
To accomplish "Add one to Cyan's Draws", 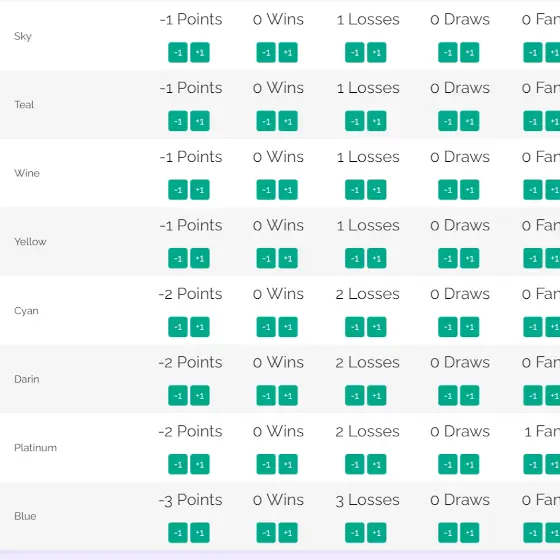I will (469, 327).
